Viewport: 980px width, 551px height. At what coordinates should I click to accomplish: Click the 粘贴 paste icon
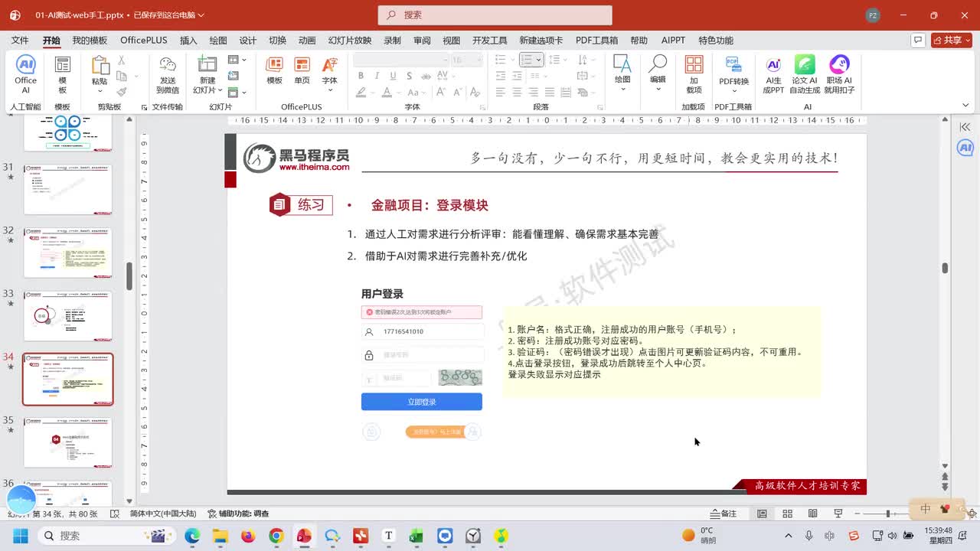point(100,67)
